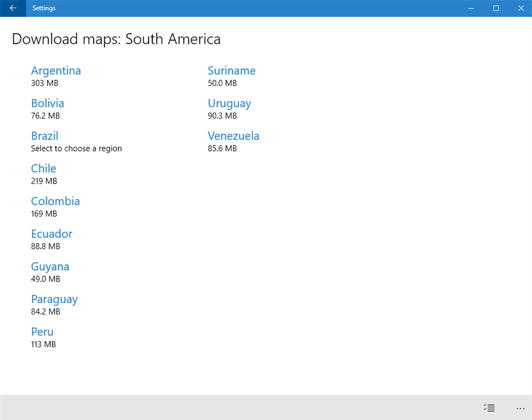Image resolution: width=532 pixels, height=420 pixels.
Task: Download the Argentina map
Action: (x=56, y=71)
